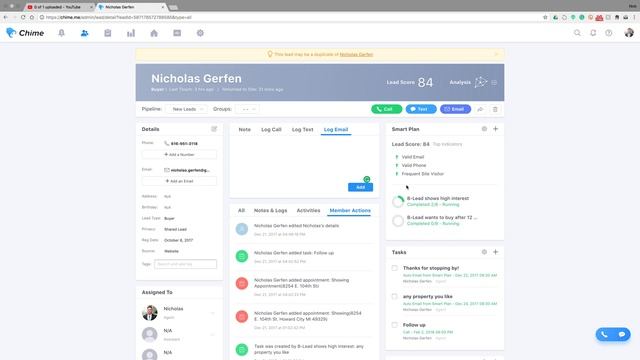The image size is (640, 360).
Task: Select the Member Actions tab
Action: point(350,211)
